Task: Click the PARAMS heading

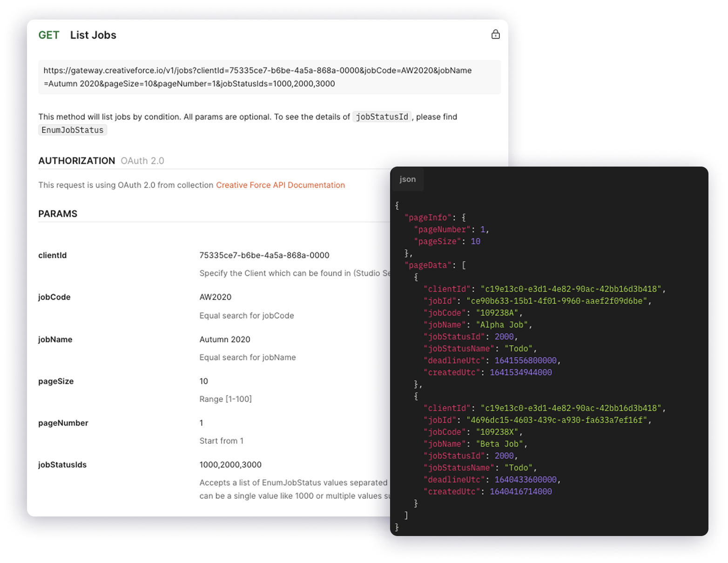Action: [58, 214]
